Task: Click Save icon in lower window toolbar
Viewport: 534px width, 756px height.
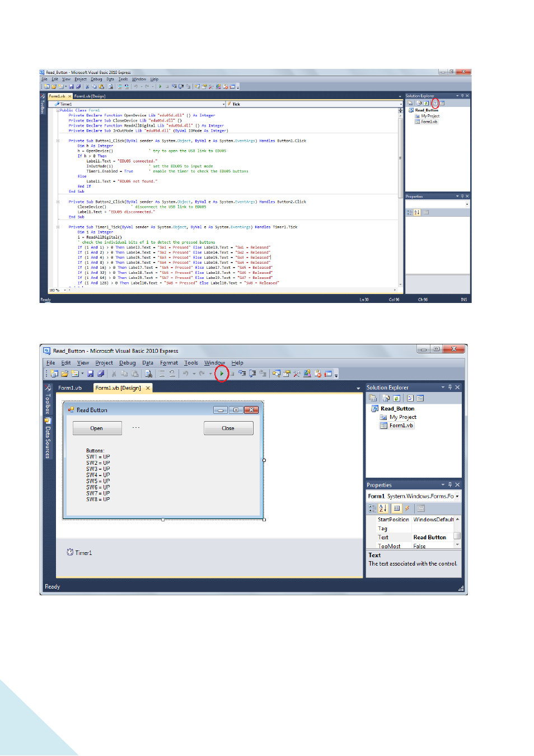Action: pos(91,374)
